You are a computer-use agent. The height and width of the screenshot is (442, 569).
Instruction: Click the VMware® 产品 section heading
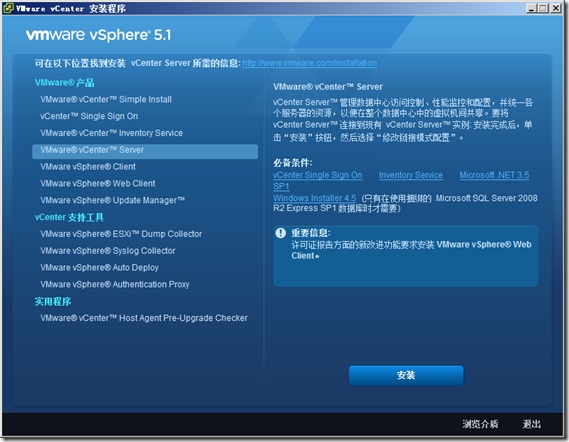[x=65, y=83]
